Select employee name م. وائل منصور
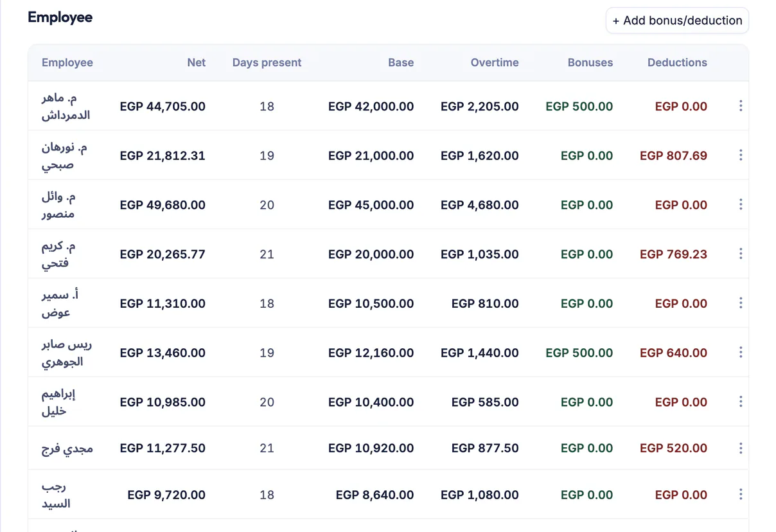 pyautogui.click(x=58, y=205)
